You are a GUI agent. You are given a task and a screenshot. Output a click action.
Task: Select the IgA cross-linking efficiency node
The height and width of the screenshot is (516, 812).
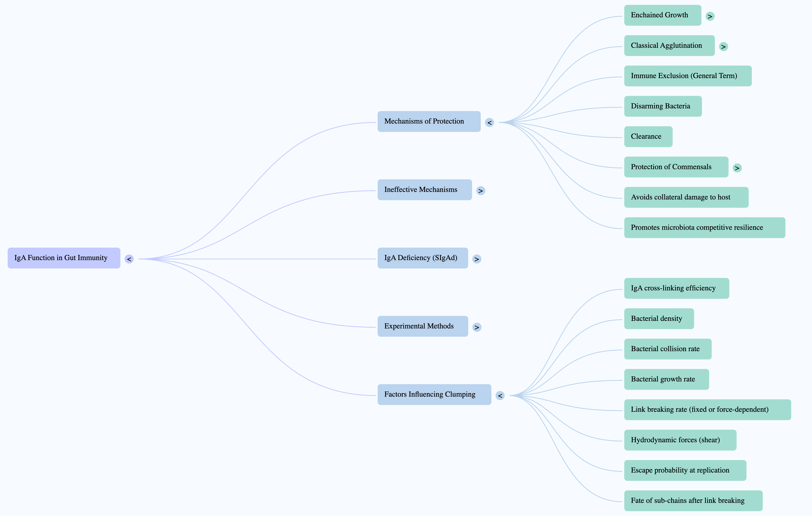click(x=676, y=289)
